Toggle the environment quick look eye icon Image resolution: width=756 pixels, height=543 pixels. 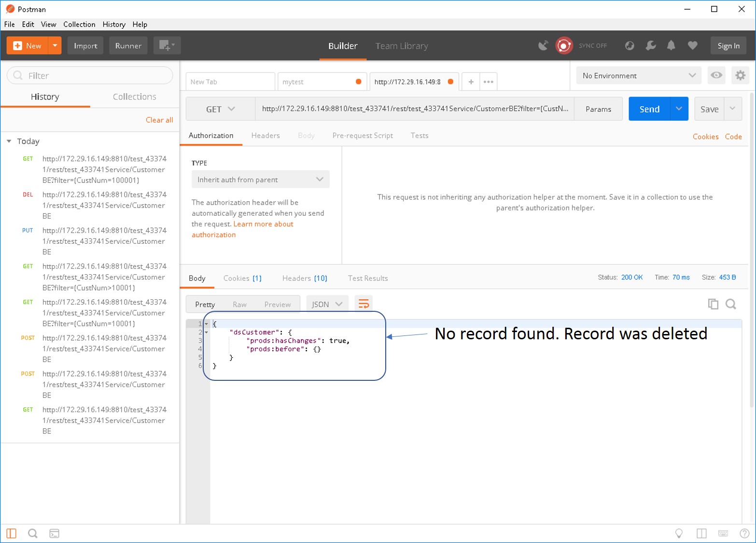click(716, 75)
